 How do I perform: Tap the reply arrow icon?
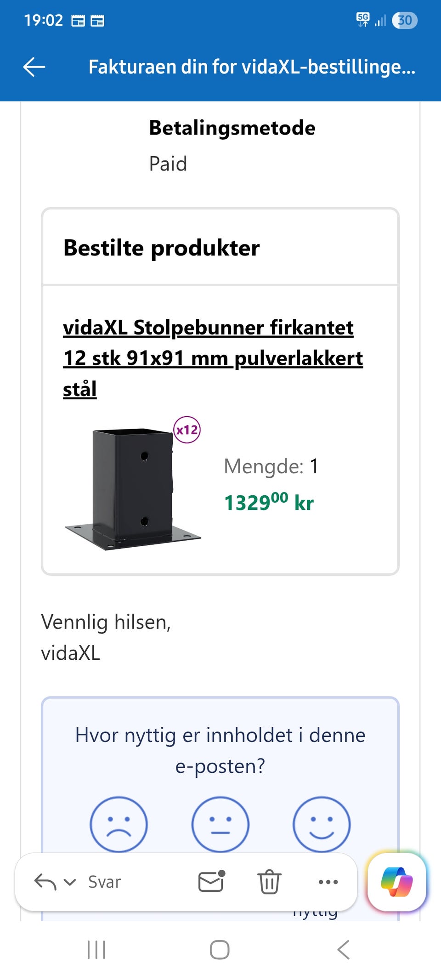(x=45, y=882)
